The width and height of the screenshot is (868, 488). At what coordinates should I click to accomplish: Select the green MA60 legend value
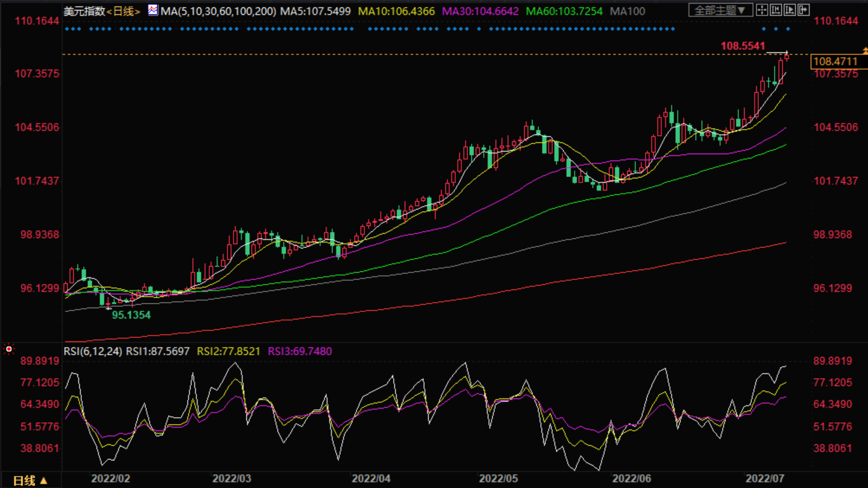tap(564, 11)
